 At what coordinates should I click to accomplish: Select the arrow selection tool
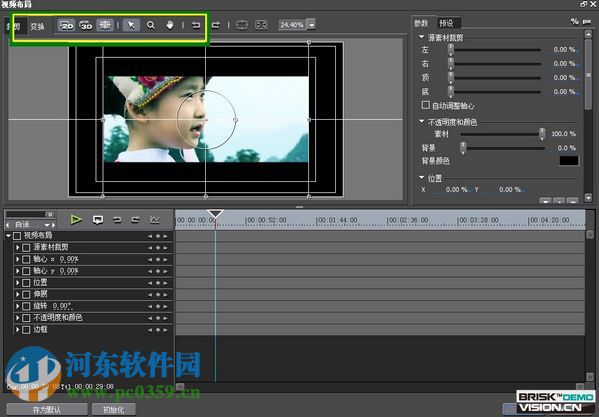pyautogui.click(x=131, y=25)
